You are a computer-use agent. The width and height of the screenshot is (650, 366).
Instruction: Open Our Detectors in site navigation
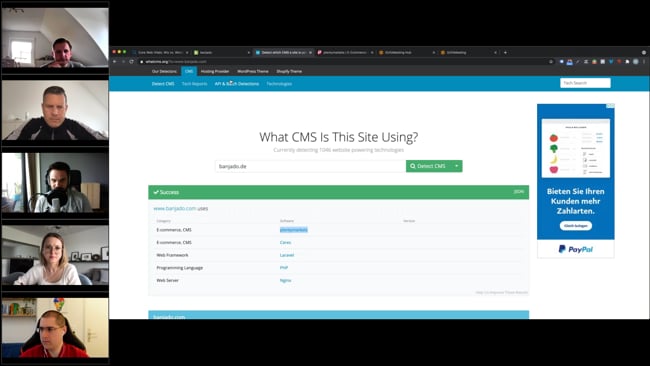(x=164, y=71)
